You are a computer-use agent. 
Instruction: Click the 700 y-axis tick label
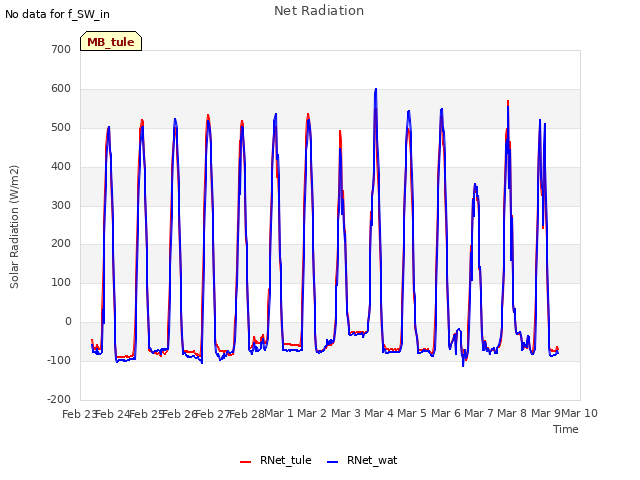[x=61, y=49]
